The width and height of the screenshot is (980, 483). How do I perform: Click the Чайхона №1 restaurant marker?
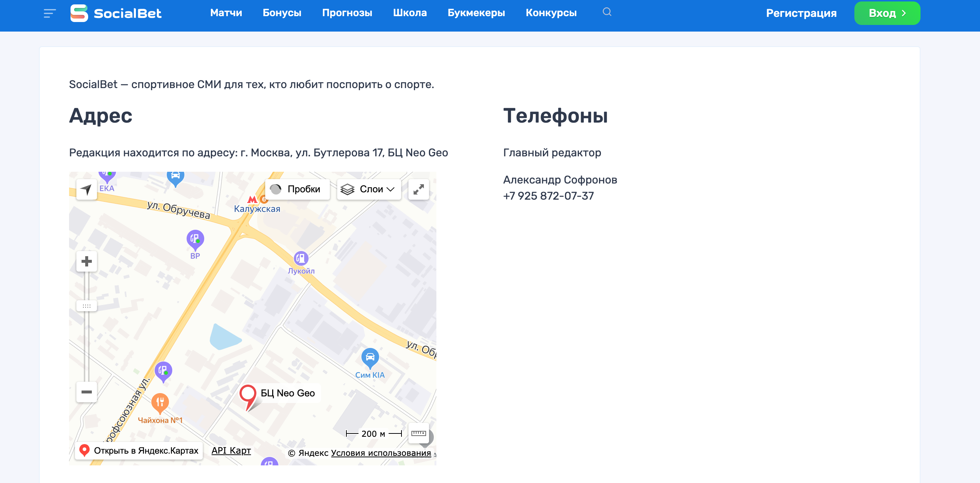[160, 403]
